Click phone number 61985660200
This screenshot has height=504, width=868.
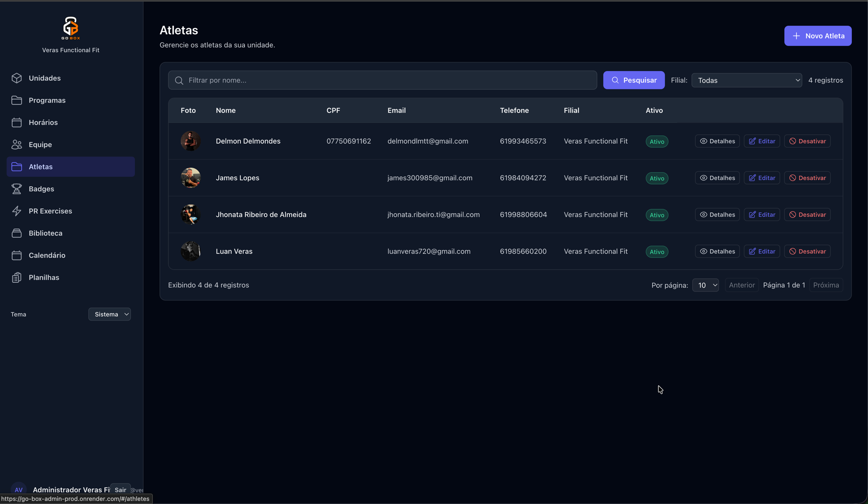coord(523,251)
